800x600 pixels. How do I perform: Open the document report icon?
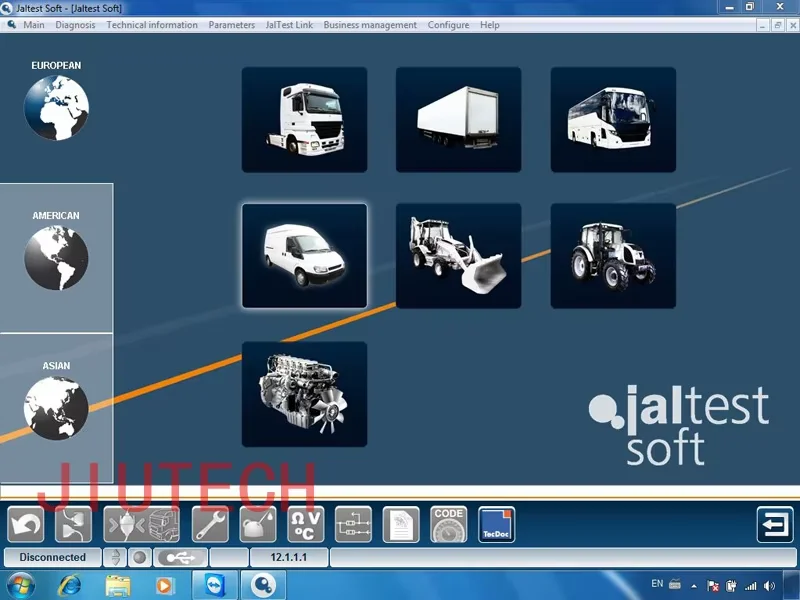tap(401, 524)
